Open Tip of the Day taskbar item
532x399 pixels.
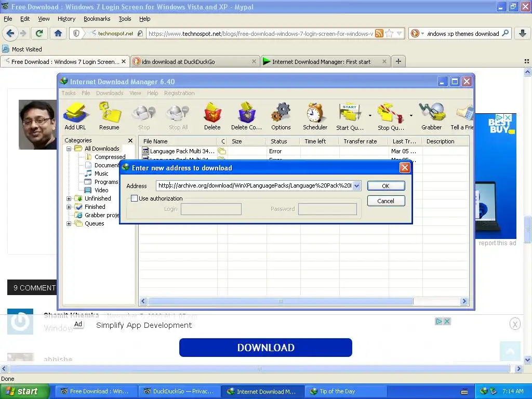[345, 391]
